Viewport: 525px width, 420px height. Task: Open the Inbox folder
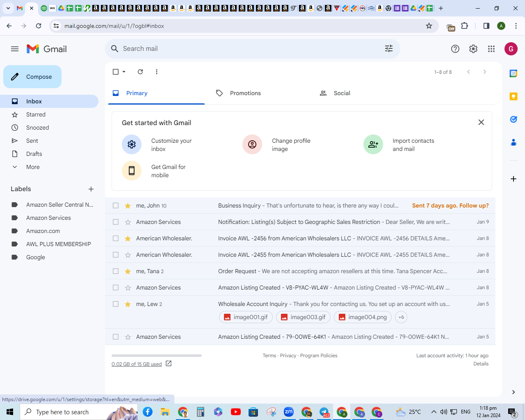[x=49, y=101]
